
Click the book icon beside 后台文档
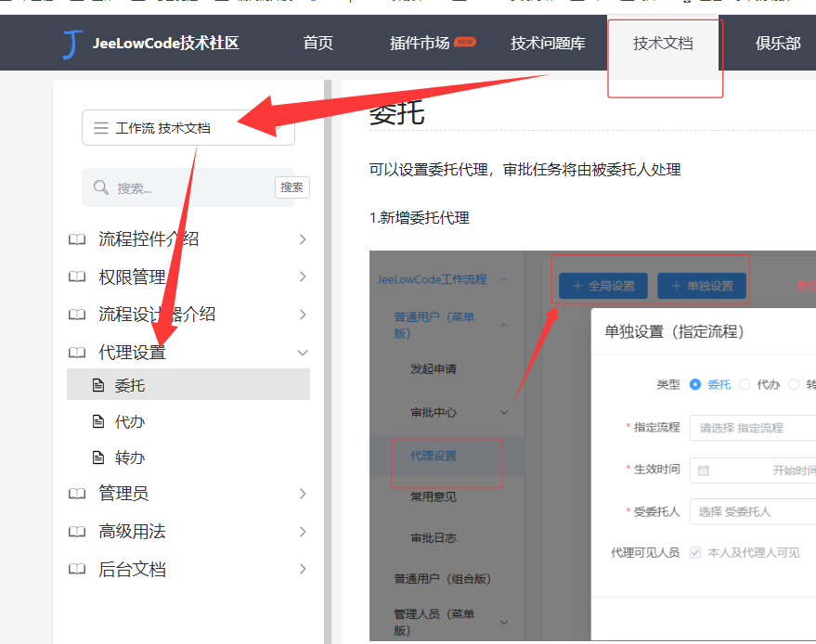(x=77, y=570)
